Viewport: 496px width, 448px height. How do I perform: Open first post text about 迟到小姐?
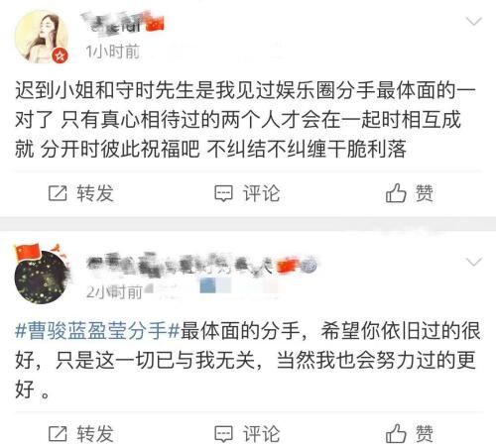pyautogui.click(x=245, y=120)
